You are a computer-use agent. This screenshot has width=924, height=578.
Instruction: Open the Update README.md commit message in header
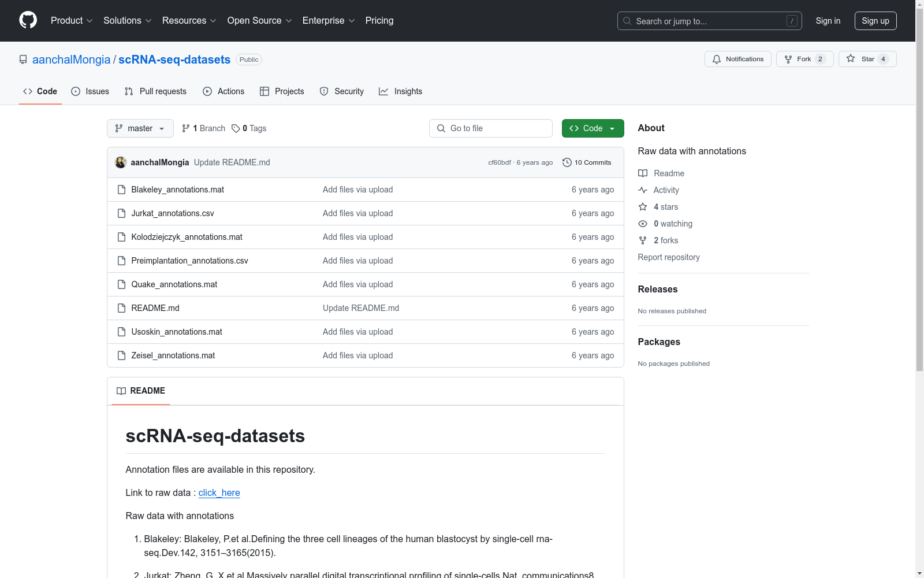click(x=232, y=162)
